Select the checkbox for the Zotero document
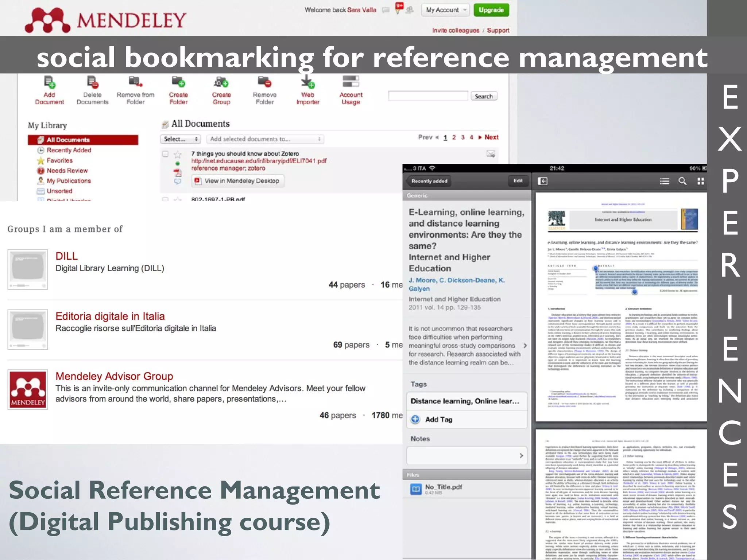The height and width of the screenshot is (560, 747). pos(165,154)
